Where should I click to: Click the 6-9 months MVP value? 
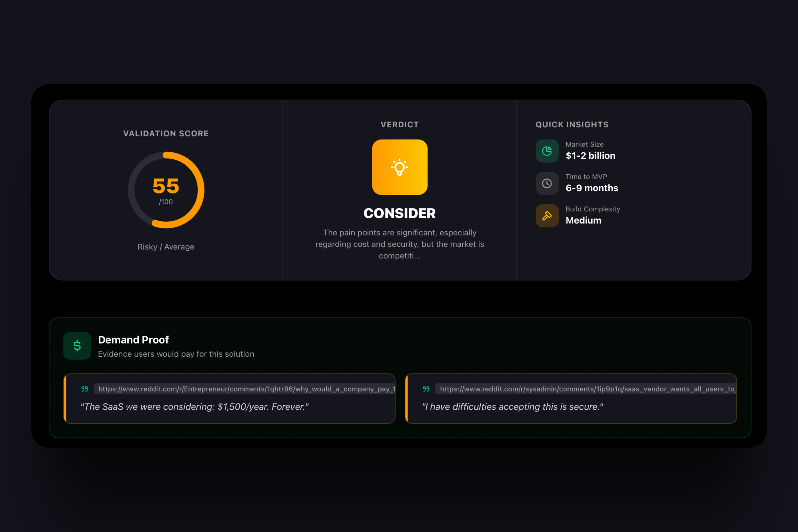pyautogui.click(x=592, y=188)
